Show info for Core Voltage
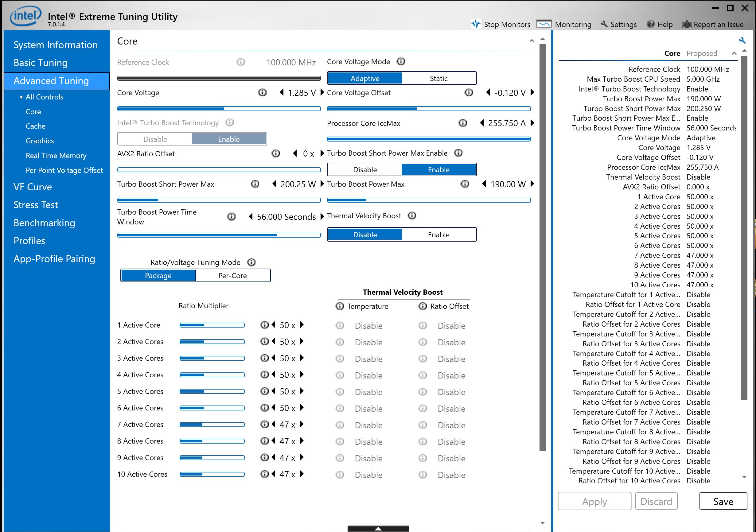 [262, 92]
